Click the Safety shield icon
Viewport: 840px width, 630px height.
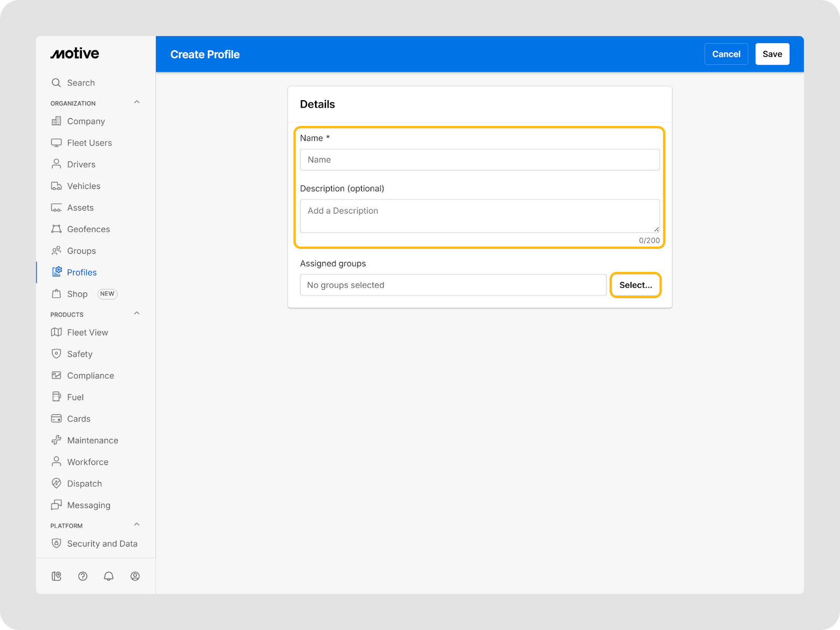[x=56, y=354]
